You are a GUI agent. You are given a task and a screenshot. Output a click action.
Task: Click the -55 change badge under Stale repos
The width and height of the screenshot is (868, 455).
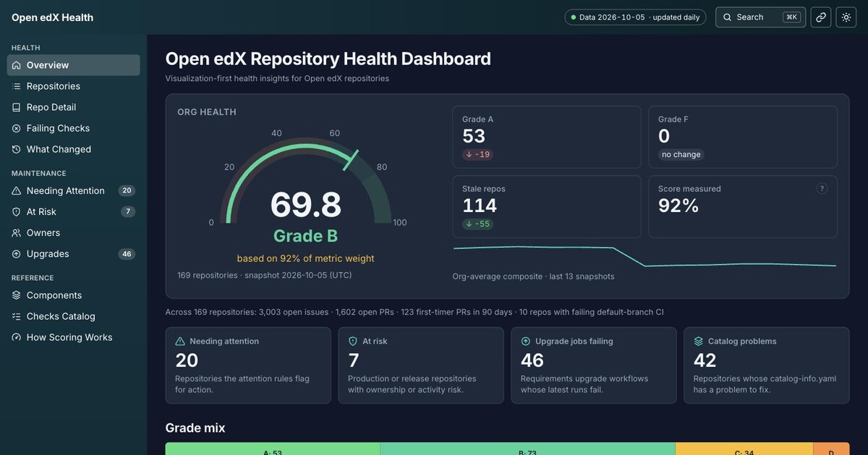point(477,224)
